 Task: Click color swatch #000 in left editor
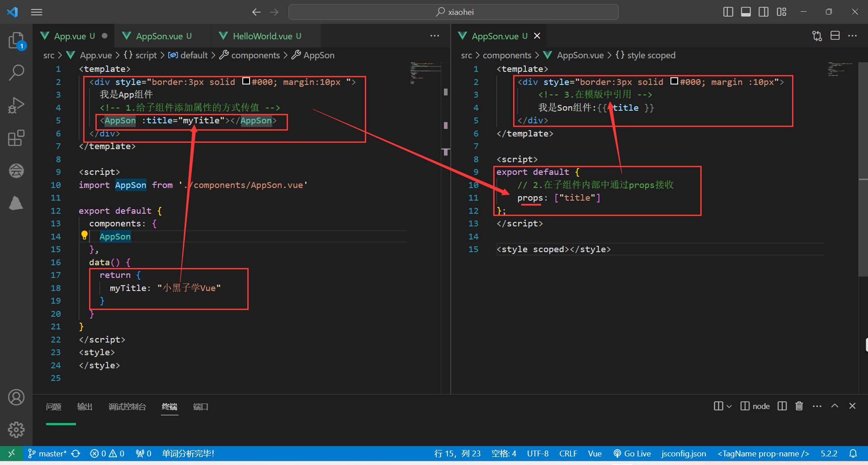246,81
